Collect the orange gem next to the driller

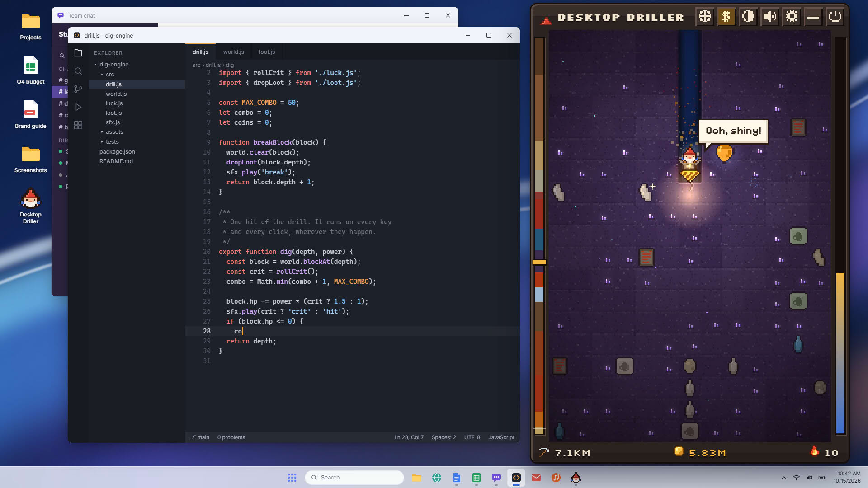(724, 153)
